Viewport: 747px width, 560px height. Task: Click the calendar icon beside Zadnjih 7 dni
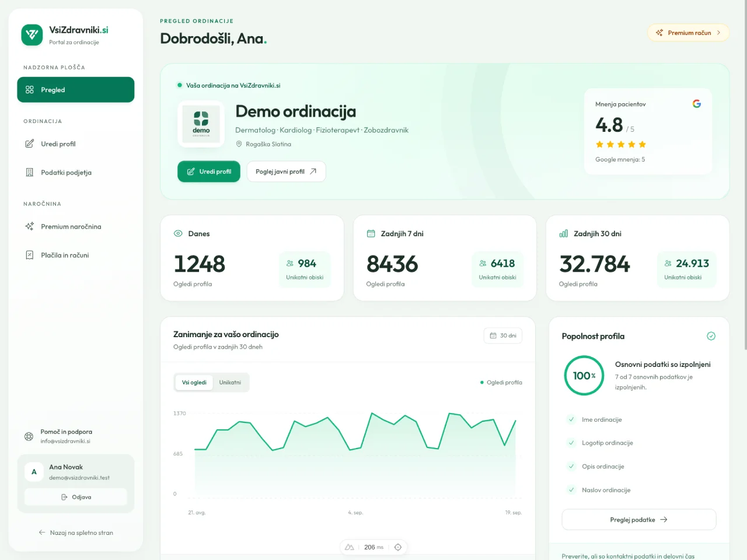coord(371,233)
